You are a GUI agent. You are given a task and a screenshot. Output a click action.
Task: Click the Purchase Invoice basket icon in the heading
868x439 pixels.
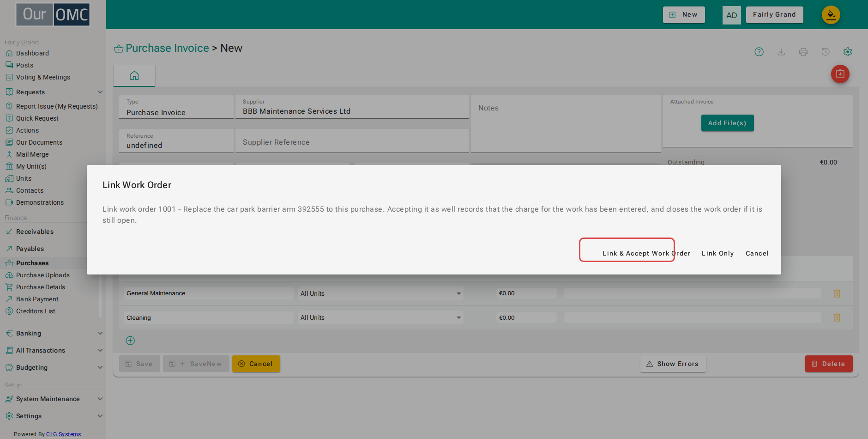(x=119, y=49)
